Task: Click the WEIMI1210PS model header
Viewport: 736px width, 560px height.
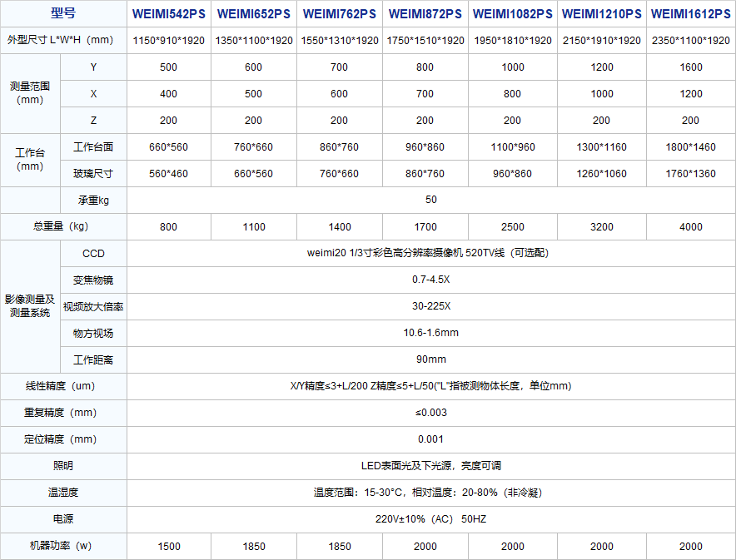Action: tap(602, 14)
